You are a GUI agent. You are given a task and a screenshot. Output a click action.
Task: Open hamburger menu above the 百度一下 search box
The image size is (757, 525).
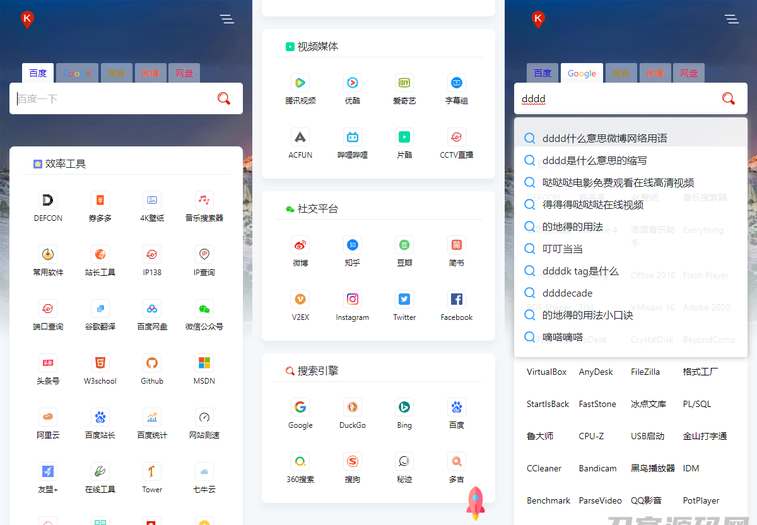click(x=227, y=19)
